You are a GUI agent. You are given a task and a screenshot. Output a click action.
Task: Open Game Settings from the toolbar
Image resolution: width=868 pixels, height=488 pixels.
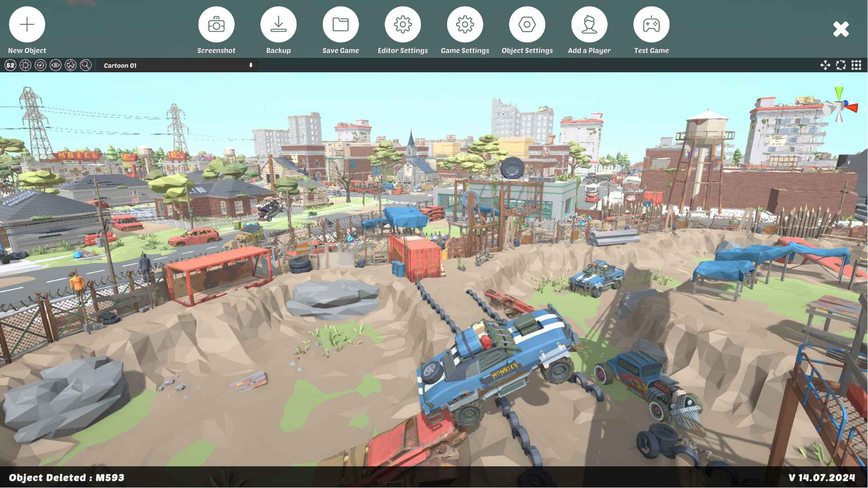pos(465,24)
